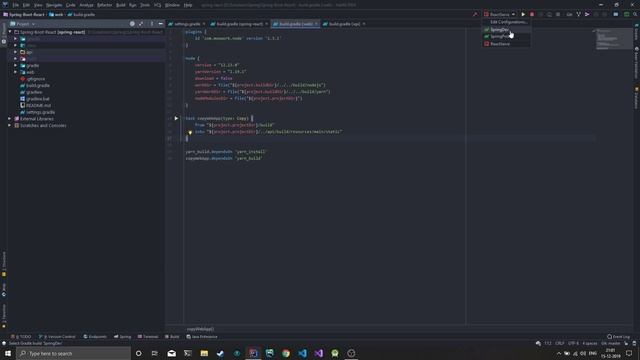640x360 pixels.
Task: Select the SpringDev run configuration
Action: [506, 29]
